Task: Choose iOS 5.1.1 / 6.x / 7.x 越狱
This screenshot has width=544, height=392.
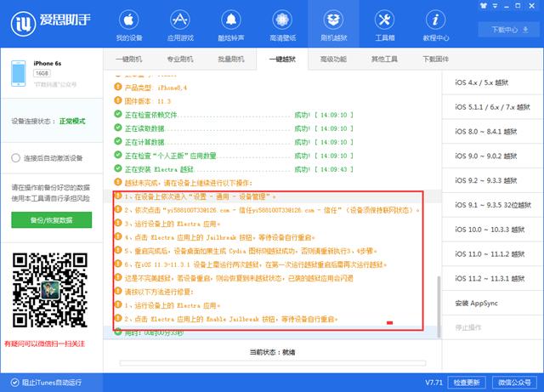Action: [x=493, y=107]
